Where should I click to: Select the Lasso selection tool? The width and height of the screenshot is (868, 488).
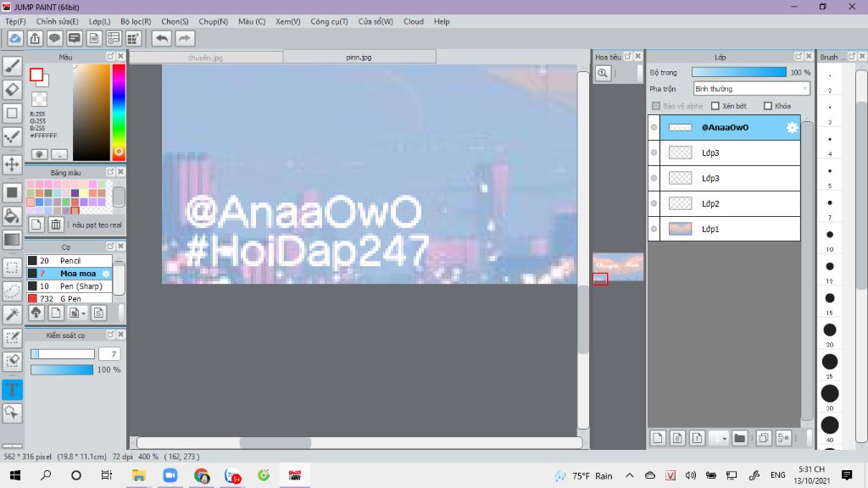[x=12, y=291]
